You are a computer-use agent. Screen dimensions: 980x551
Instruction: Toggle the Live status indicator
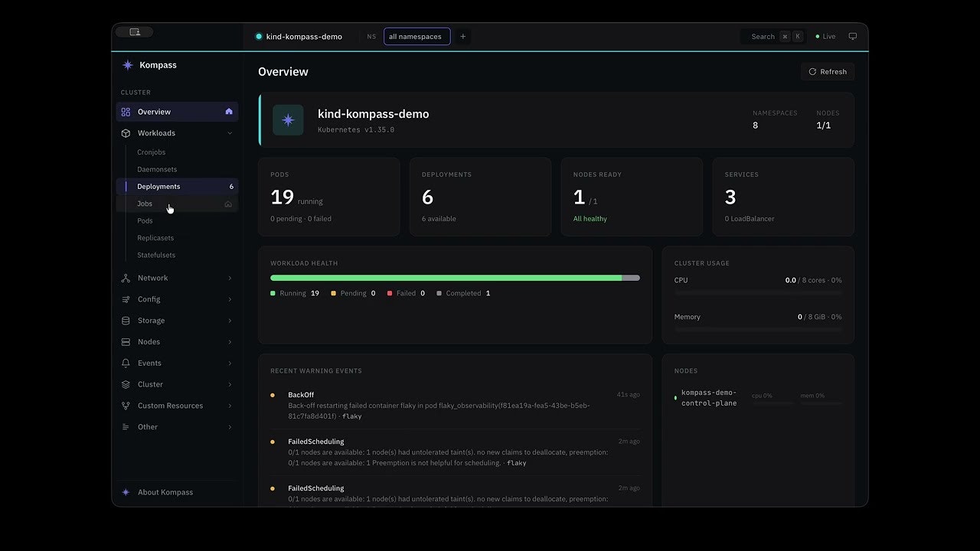coord(826,36)
